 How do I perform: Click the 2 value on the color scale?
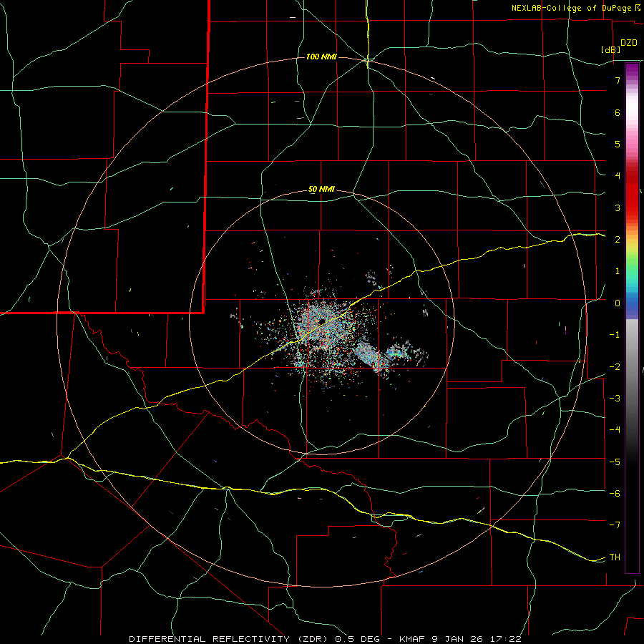coord(618,240)
